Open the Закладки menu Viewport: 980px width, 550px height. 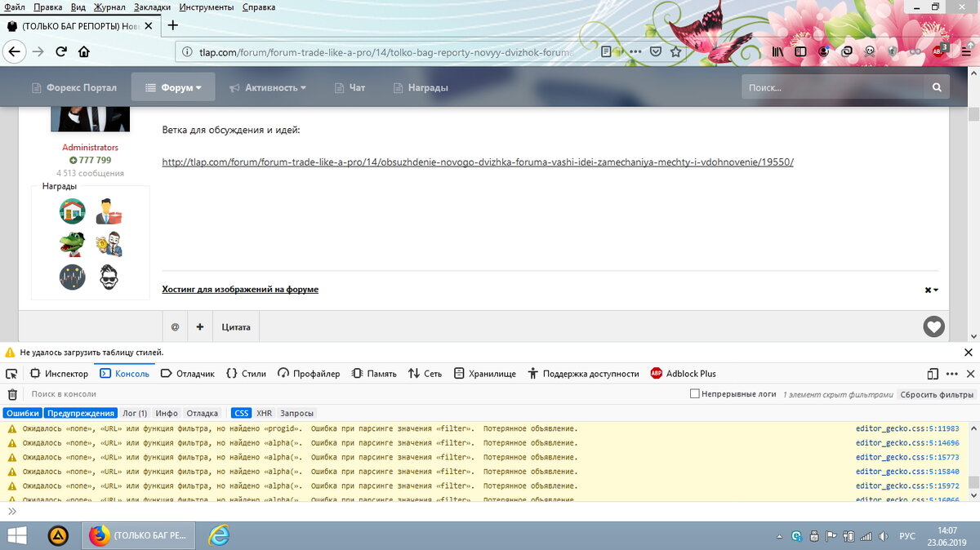[153, 7]
